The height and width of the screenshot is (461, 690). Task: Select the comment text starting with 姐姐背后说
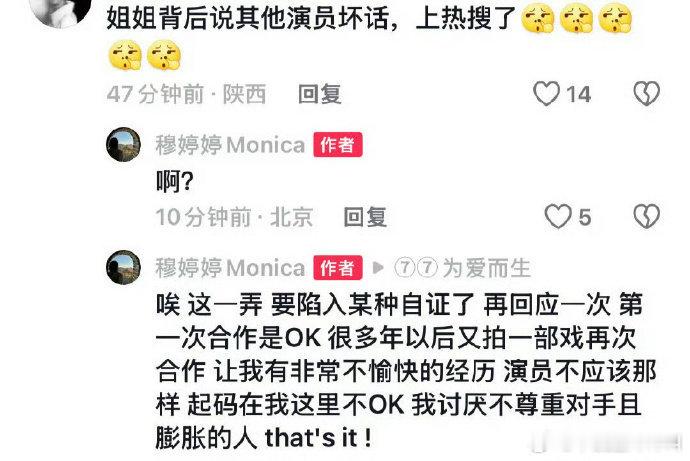(x=370, y=37)
